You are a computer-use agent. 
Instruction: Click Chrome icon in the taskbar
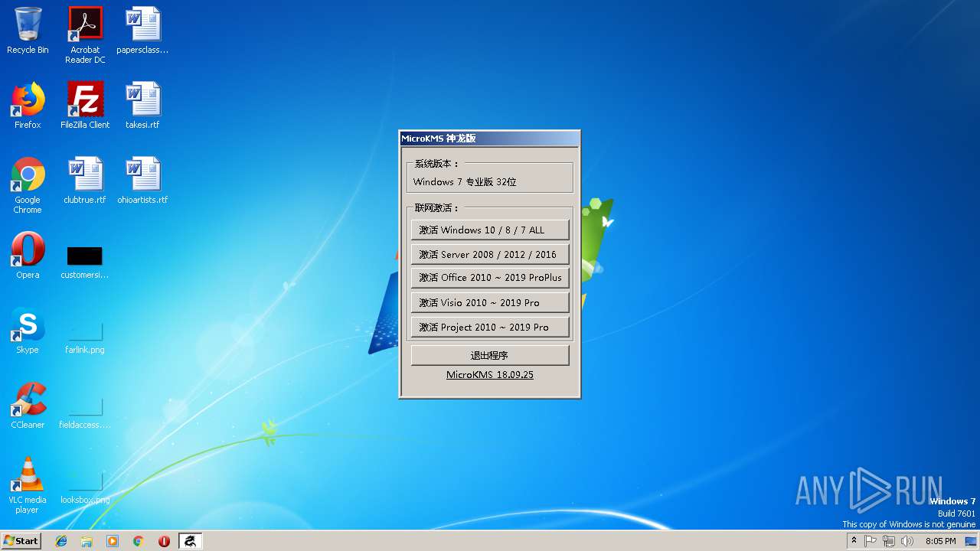pos(138,541)
